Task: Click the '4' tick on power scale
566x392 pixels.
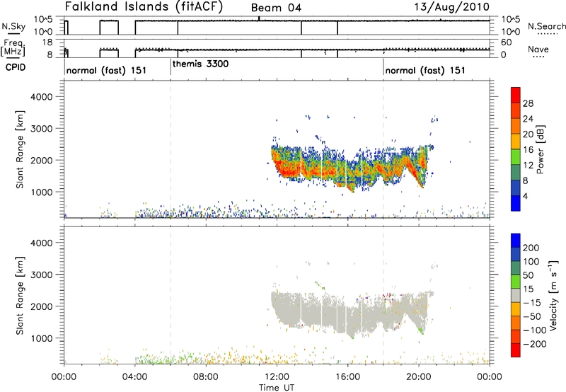Action: click(525, 196)
